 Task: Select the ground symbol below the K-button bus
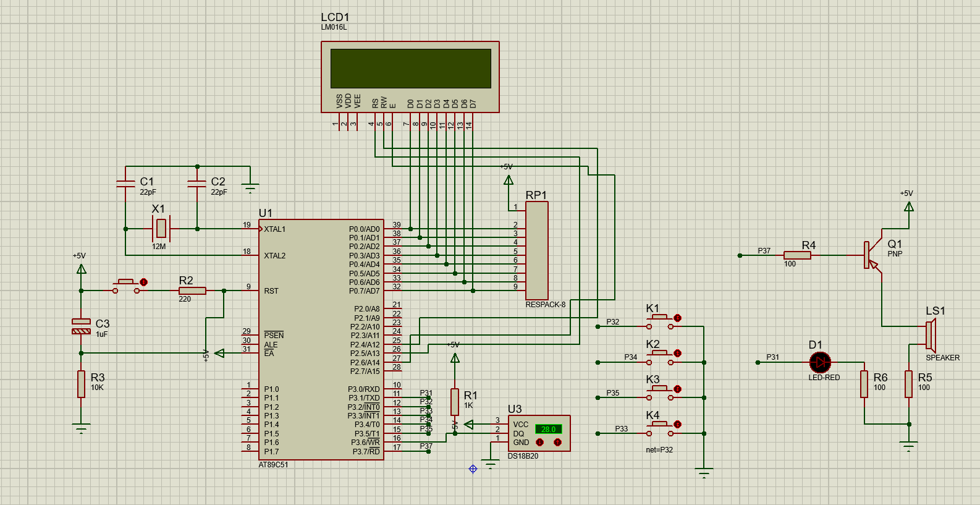coord(704,473)
